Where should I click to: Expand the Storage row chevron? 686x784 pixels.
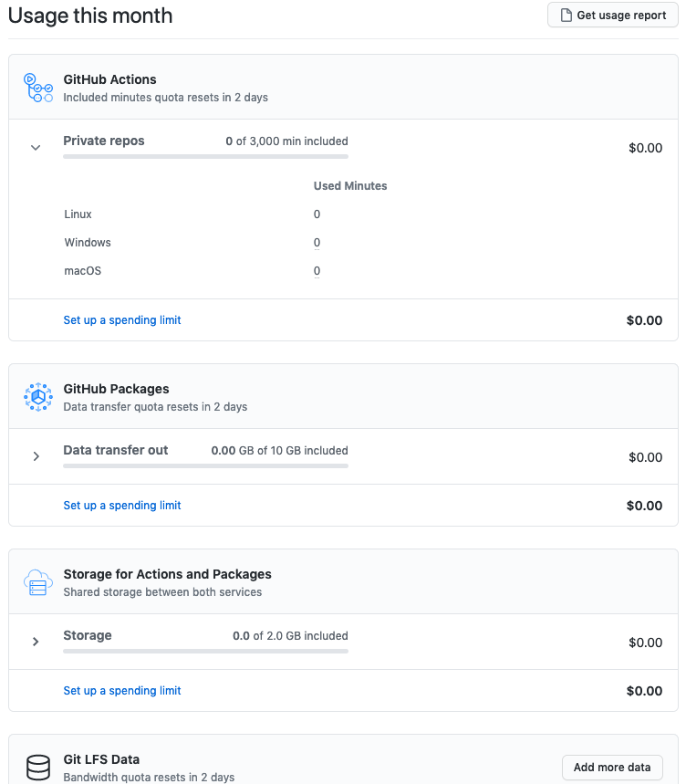(x=36, y=642)
